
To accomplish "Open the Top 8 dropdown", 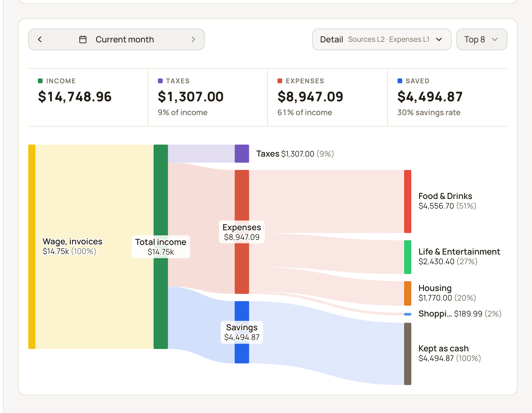I will (x=482, y=39).
